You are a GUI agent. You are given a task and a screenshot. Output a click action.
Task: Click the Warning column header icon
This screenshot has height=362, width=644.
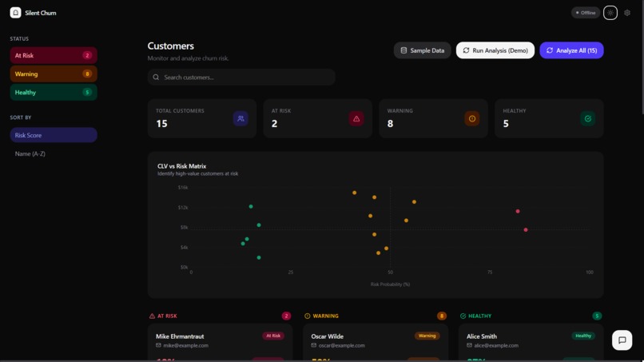307,316
